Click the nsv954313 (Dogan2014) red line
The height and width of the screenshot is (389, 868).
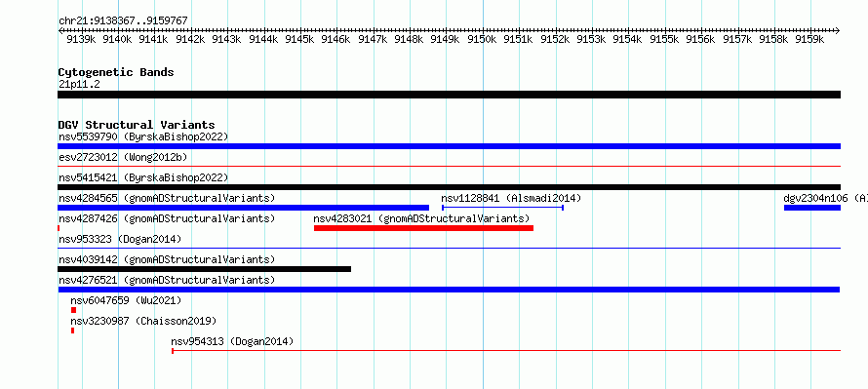pyautogui.click(x=506, y=350)
